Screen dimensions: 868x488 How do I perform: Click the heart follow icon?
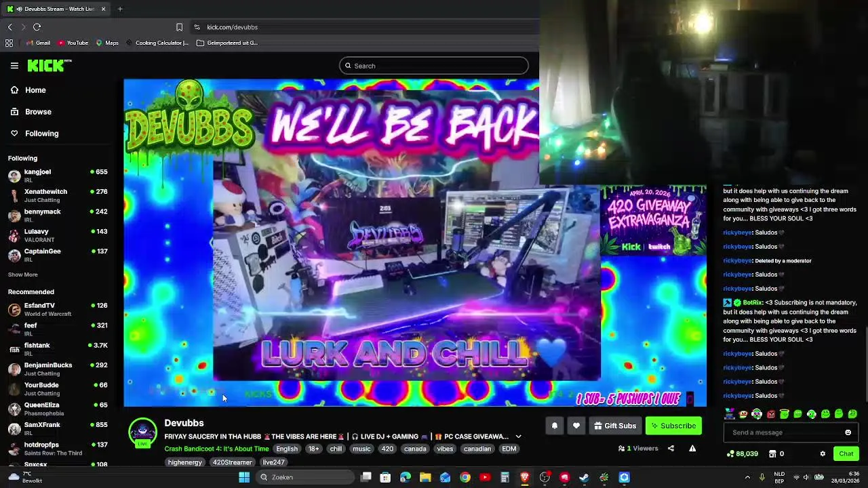pyautogui.click(x=576, y=426)
